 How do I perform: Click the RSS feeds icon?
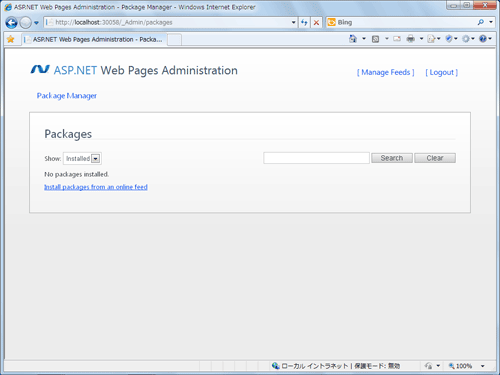pos(375,39)
